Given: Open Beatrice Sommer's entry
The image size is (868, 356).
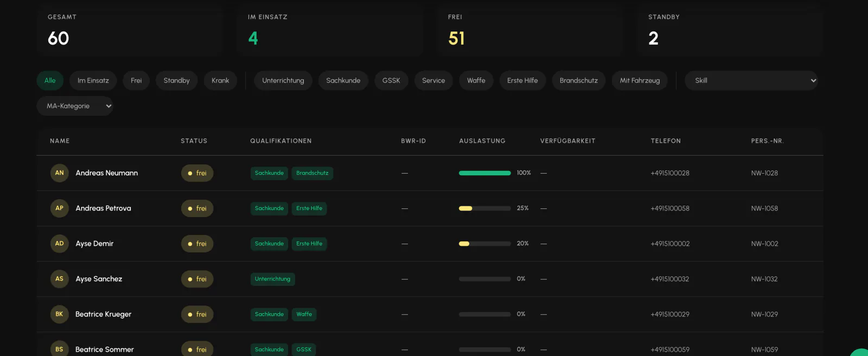Looking at the screenshot, I should click(105, 349).
